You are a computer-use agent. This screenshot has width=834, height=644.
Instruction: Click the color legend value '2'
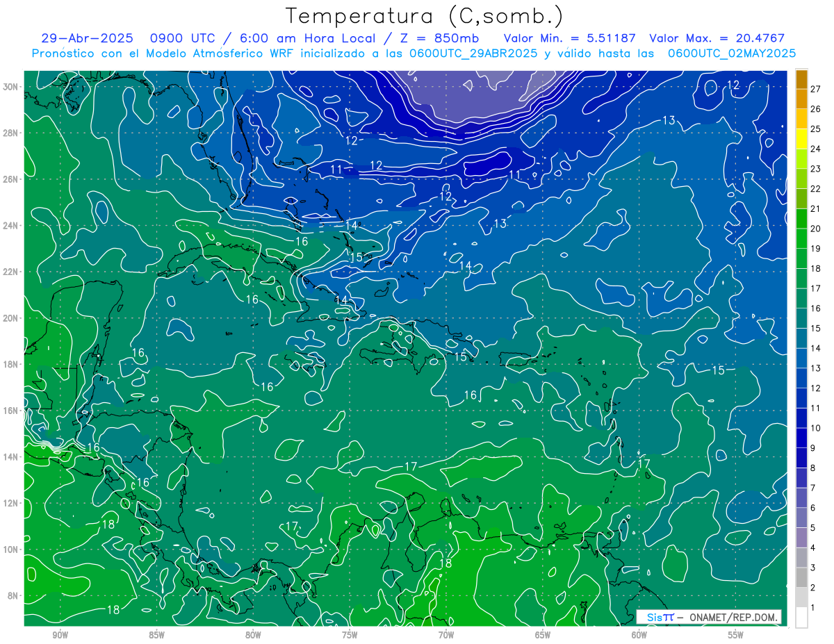click(x=813, y=588)
